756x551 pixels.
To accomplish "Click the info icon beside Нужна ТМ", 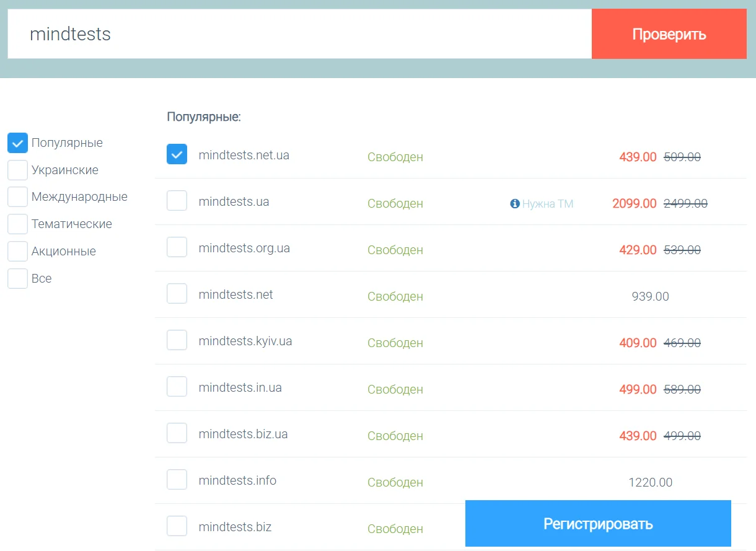I will pos(514,203).
